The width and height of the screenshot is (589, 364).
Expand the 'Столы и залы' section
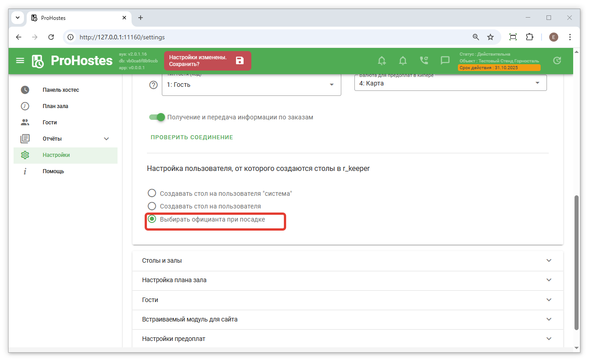click(x=347, y=261)
